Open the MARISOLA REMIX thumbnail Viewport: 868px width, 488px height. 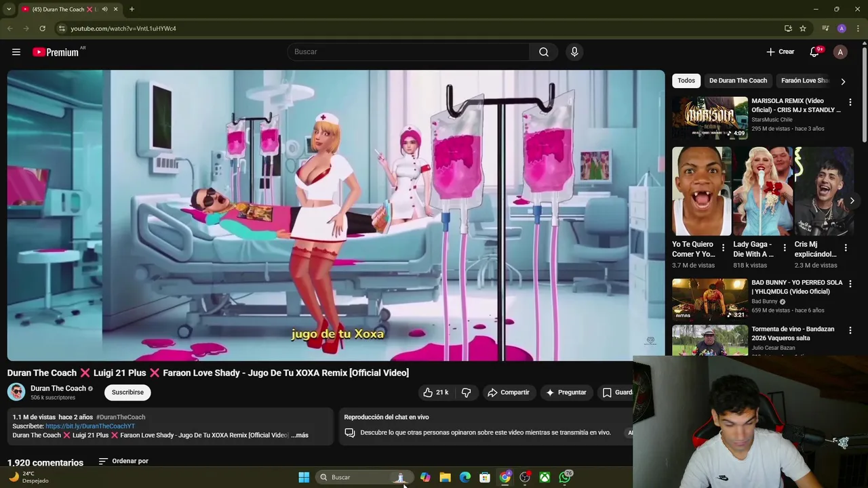pos(710,117)
